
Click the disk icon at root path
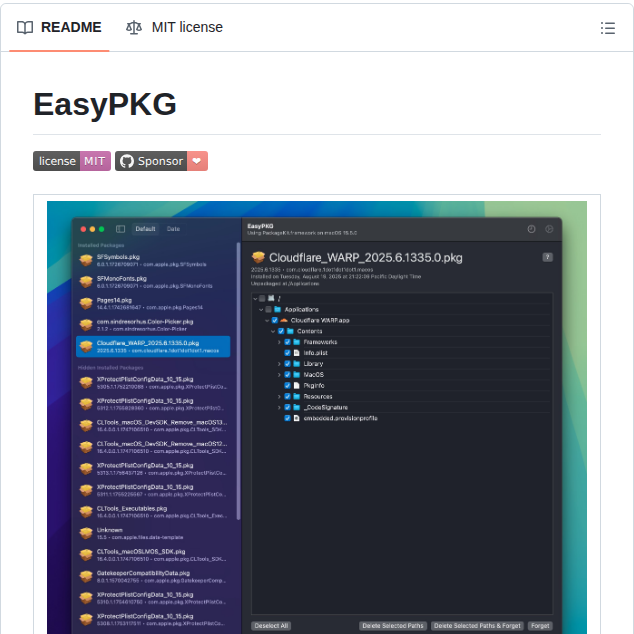point(271,298)
